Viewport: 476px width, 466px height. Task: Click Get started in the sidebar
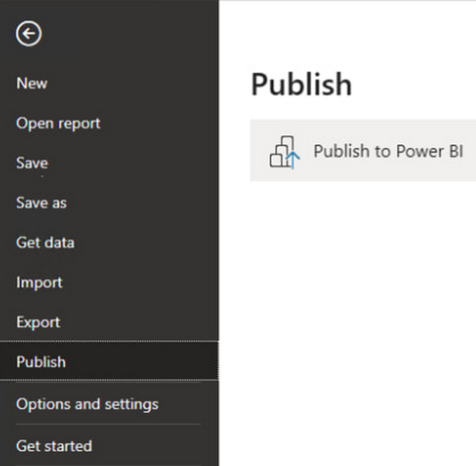(x=54, y=446)
